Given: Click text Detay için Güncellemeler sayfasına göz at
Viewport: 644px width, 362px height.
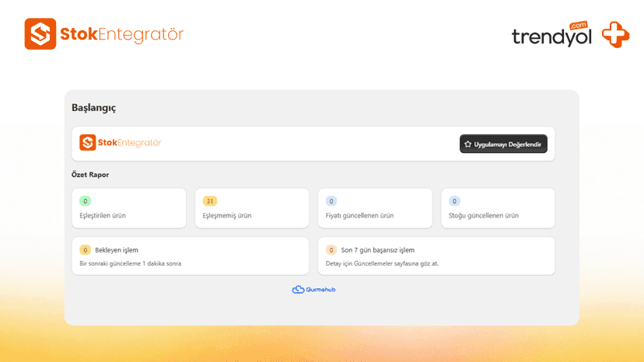Looking at the screenshot, I should (382, 263).
